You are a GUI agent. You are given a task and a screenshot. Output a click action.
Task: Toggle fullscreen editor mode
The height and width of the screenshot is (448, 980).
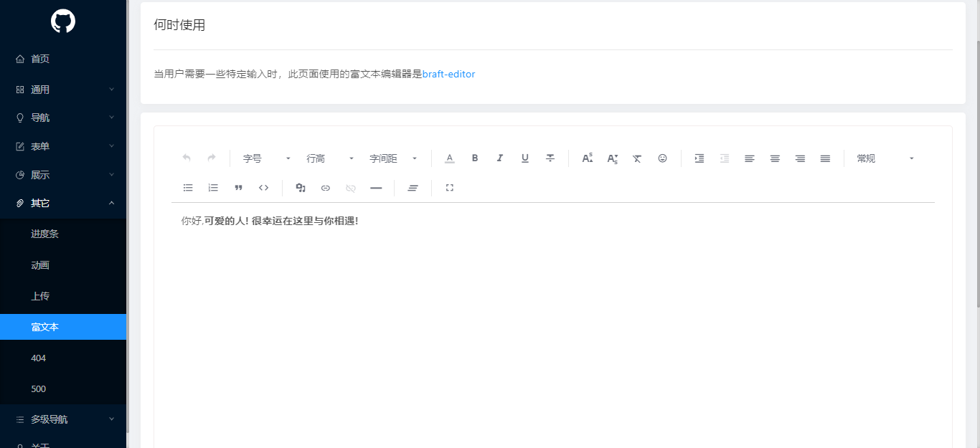[450, 188]
